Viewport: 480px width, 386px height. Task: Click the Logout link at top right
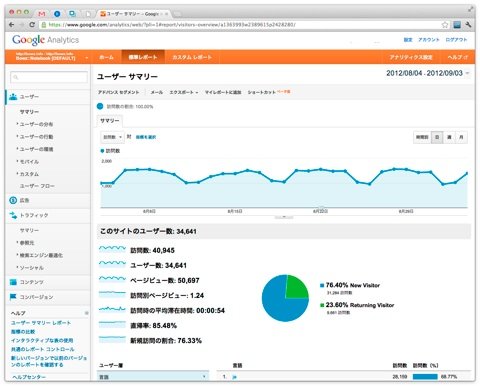tap(456, 40)
